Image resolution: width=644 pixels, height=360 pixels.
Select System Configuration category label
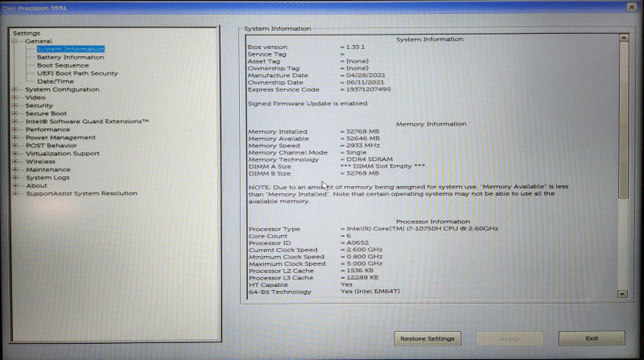[x=63, y=89]
